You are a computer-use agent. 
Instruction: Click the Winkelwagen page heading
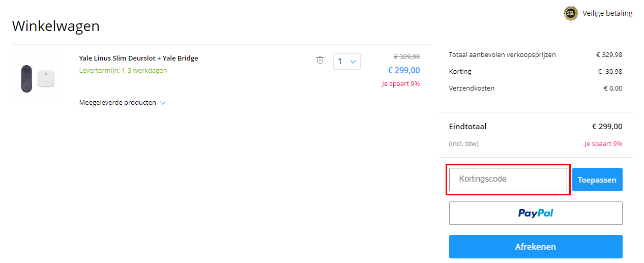tap(56, 26)
